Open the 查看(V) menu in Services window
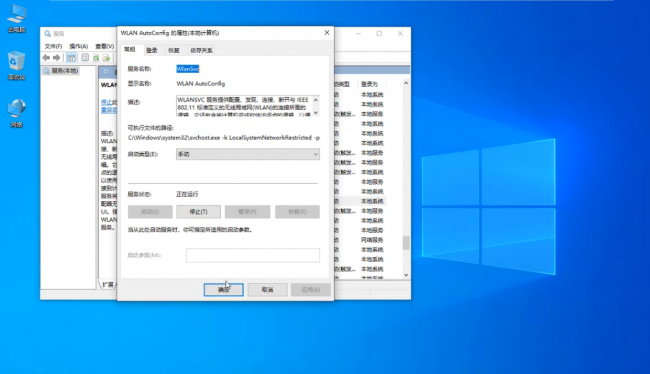 [x=104, y=46]
